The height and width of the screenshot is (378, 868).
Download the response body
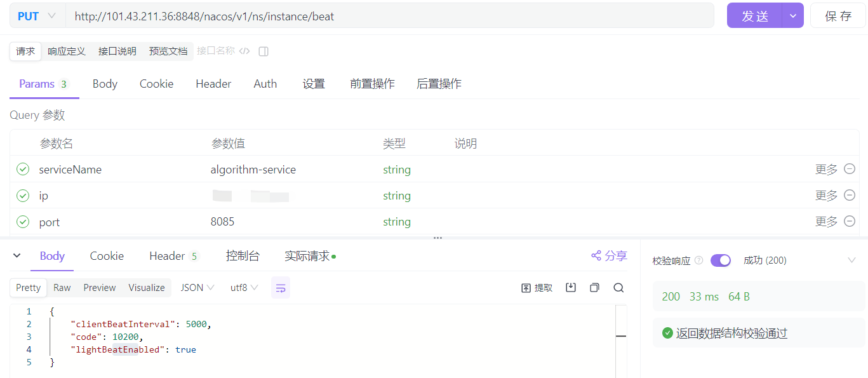pos(571,287)
